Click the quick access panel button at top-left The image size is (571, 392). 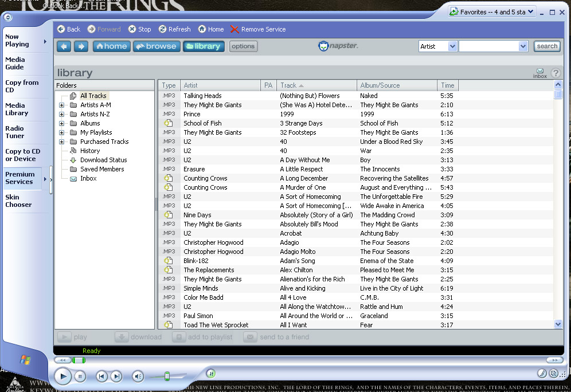[x=8, y=17]
